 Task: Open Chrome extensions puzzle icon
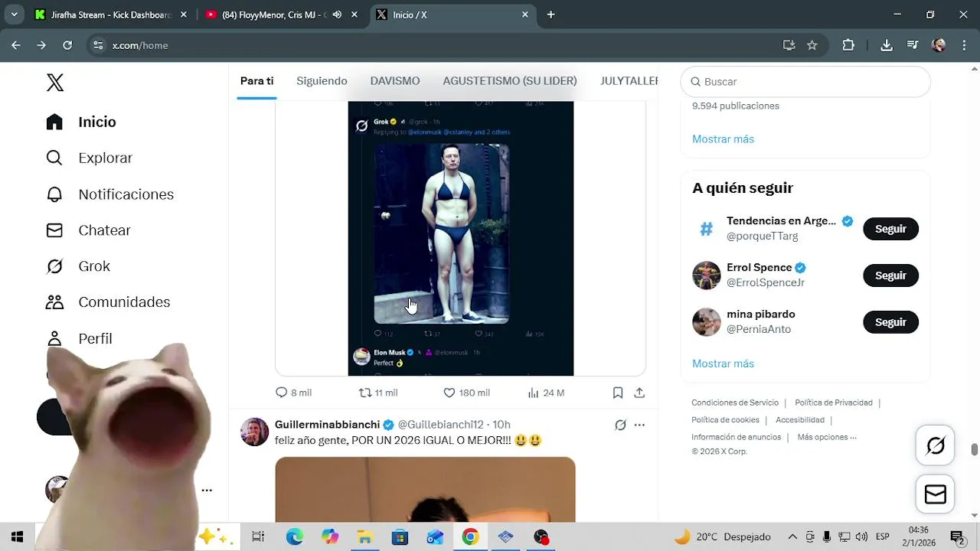coord(848,45)
